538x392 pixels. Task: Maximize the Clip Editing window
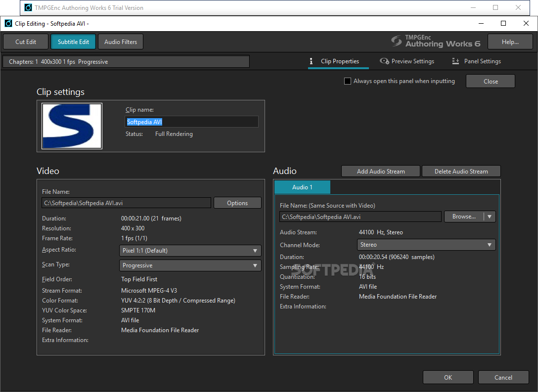(x=503, y=23)
